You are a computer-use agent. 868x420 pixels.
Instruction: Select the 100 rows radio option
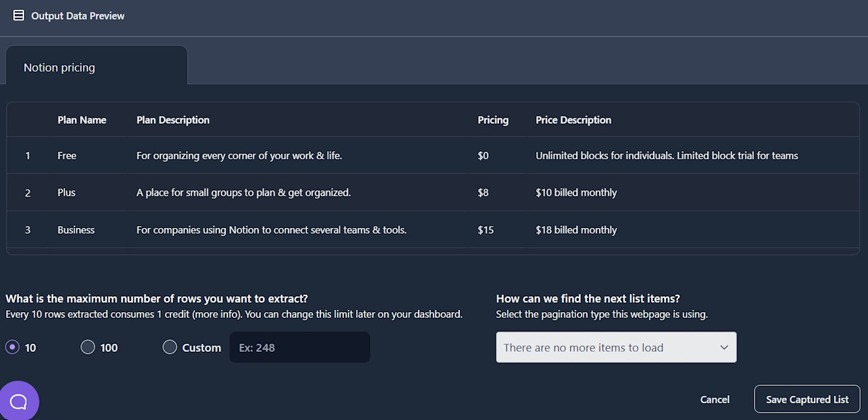[x=88, y=348]
